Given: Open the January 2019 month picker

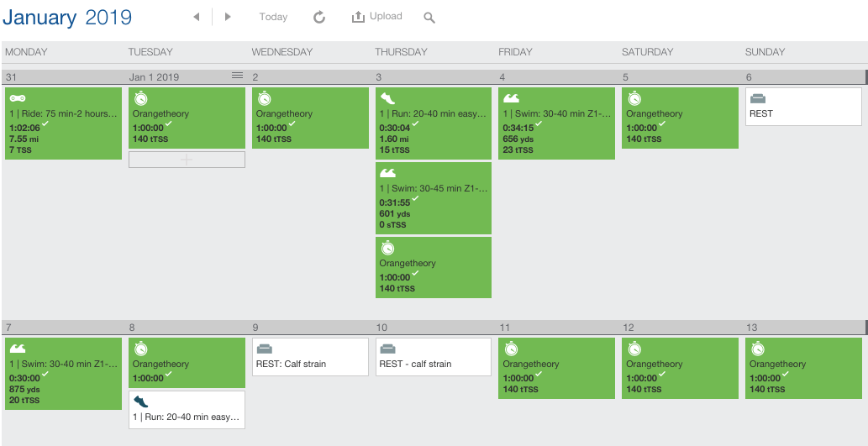Looking at the screenshot, I should point(67,17).
